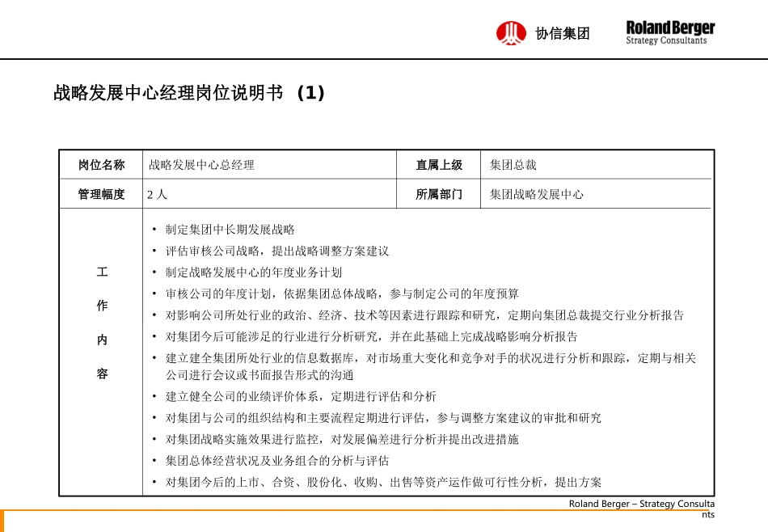
Task: Select the 战略发展中心总经理 cell value
Action: [x=201, y=165]
